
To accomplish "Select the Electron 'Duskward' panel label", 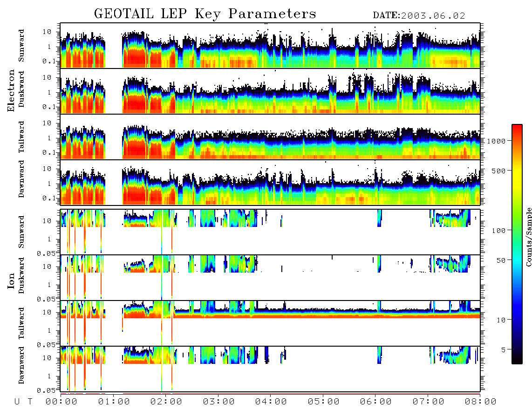I will pyautogui.click(x=21, y=89).
